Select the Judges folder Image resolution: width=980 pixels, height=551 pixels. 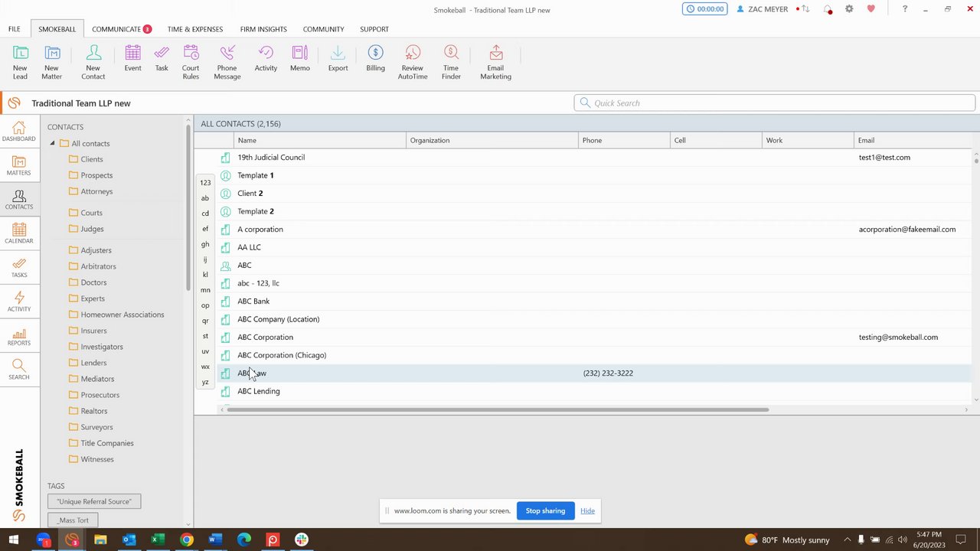click(86, 229)
